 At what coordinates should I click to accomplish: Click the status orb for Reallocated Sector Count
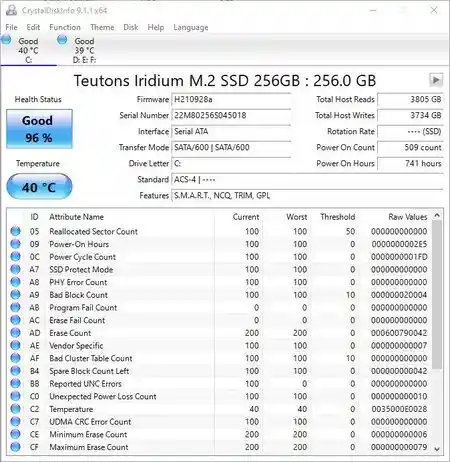(x=15, y=231)
